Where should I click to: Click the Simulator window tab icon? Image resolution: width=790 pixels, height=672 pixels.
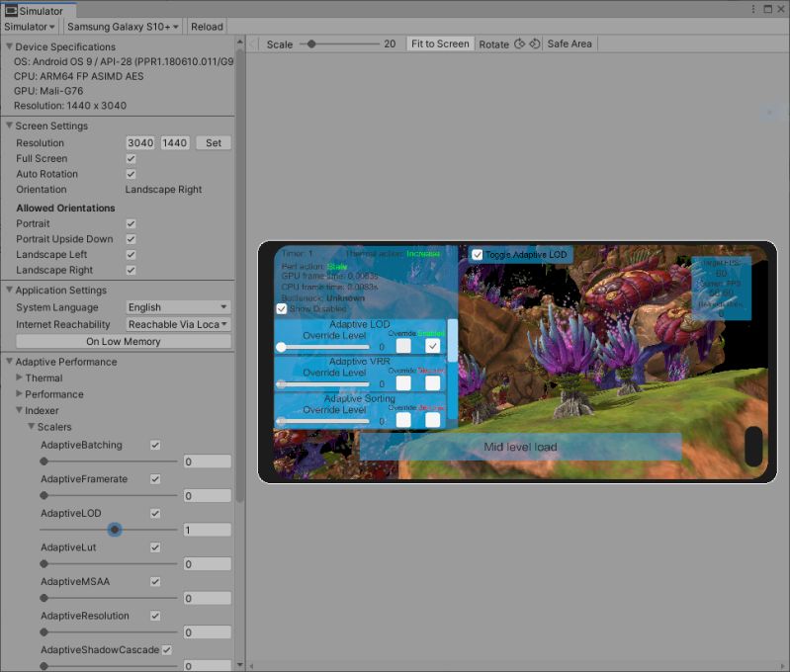(11, 11)
